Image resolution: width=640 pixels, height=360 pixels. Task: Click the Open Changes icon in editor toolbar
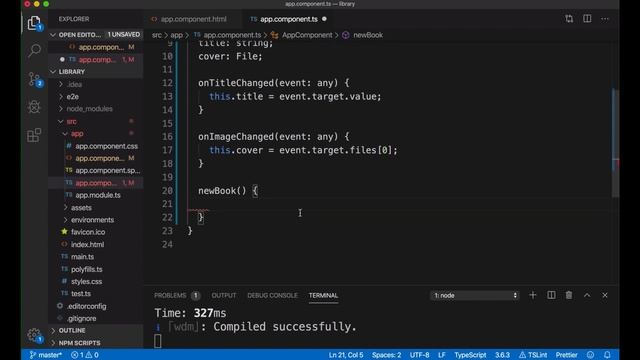(x=569, y=19)
